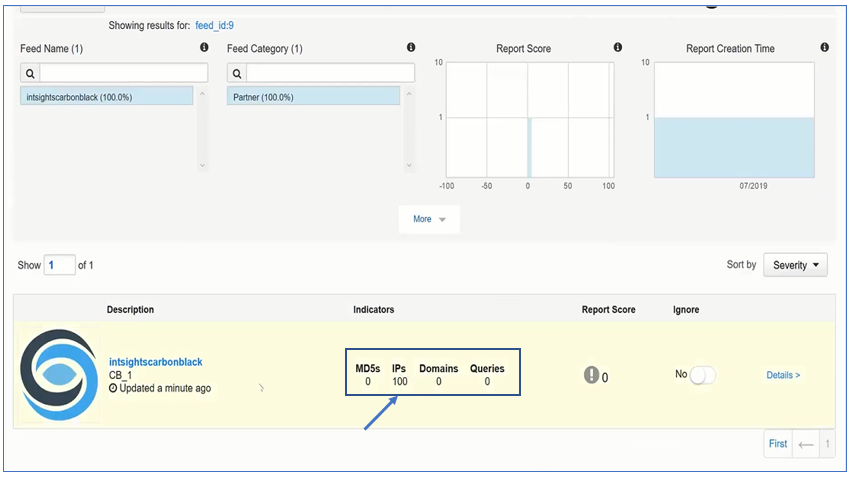Screen dimensions: 853x478
Task: Click the report score exclamation icon
Action: tap(591, 375)
